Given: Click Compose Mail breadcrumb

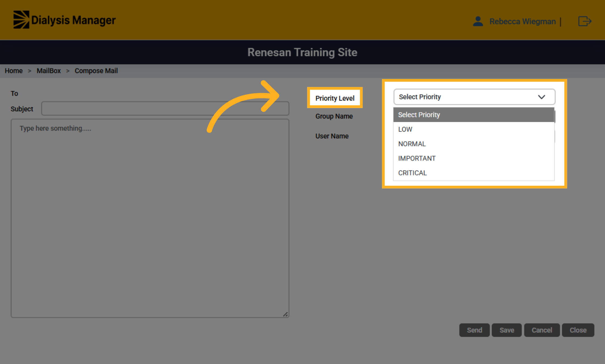Looking at the screenshot, I should pos(96,71).
